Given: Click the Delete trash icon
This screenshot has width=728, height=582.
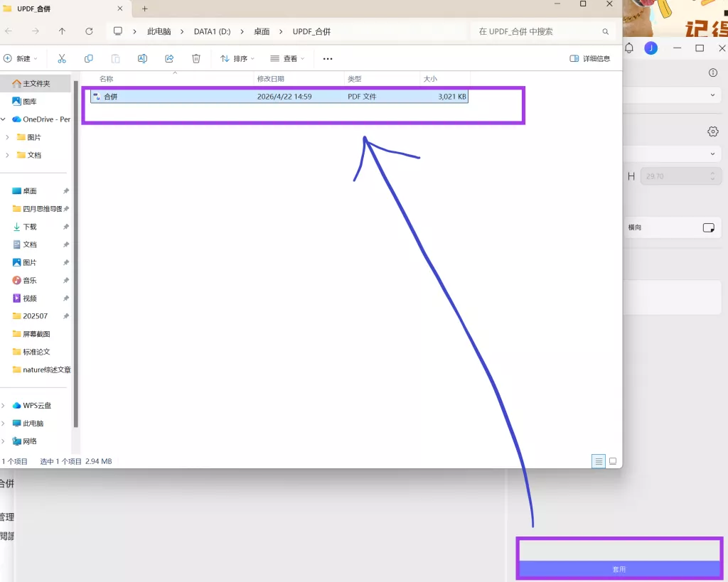Looking at the screenshot, I should 196,58.
